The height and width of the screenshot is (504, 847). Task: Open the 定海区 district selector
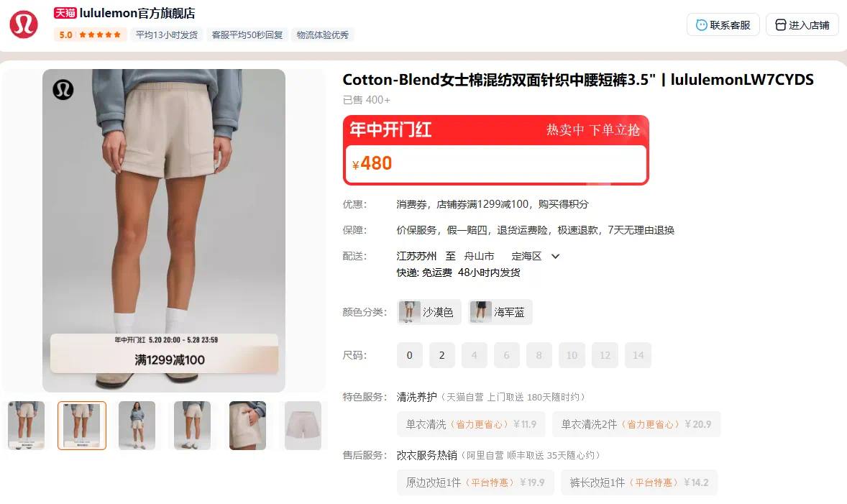pos(526,256)
